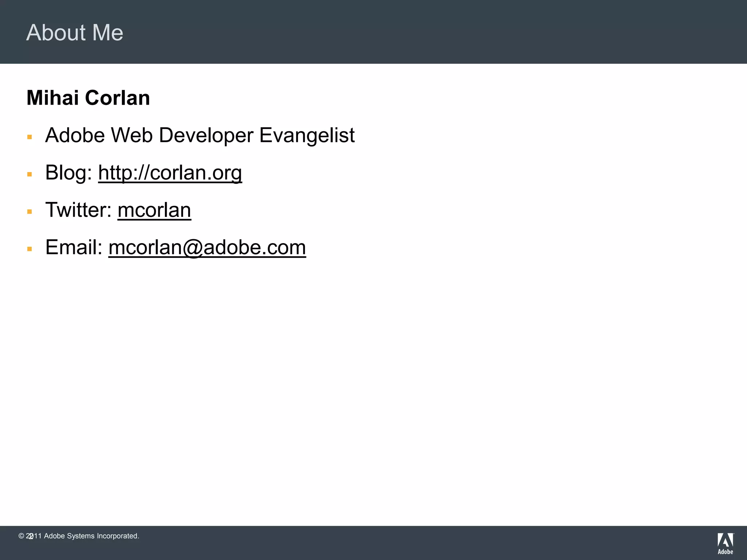Click the Adobe Web Developer Evangelist text
747x560 pixels.
[200, 135]
